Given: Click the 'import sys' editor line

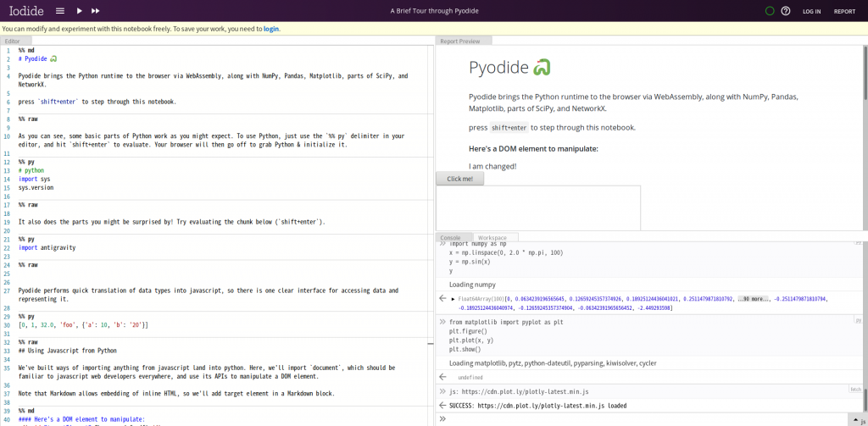Looking at the screenshot, I should [34, 180].
